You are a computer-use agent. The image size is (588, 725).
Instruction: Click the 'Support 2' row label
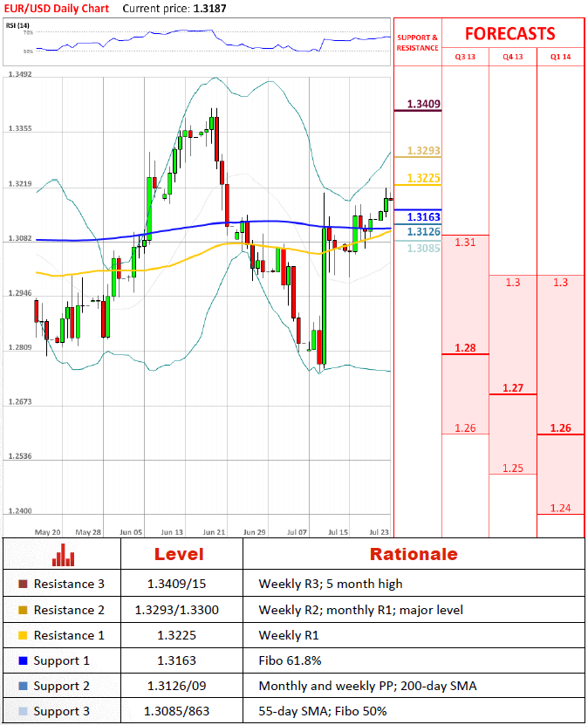[61, 686]
